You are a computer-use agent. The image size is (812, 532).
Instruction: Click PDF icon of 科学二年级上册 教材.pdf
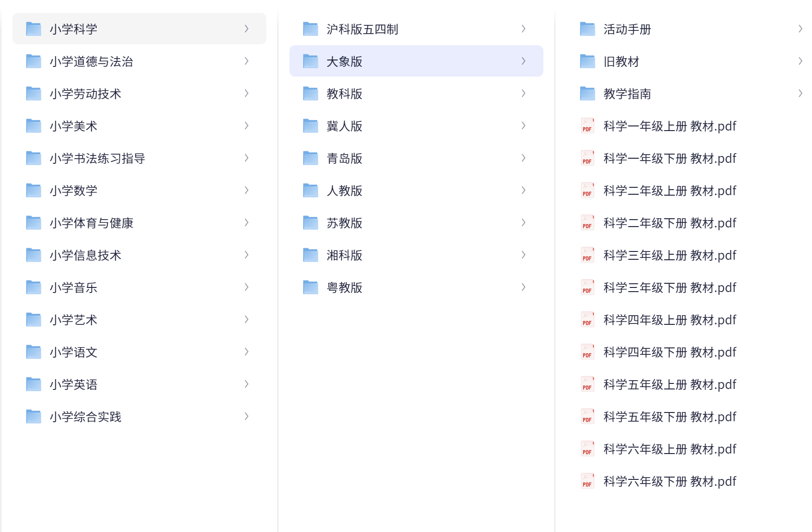tap(588, 191)
